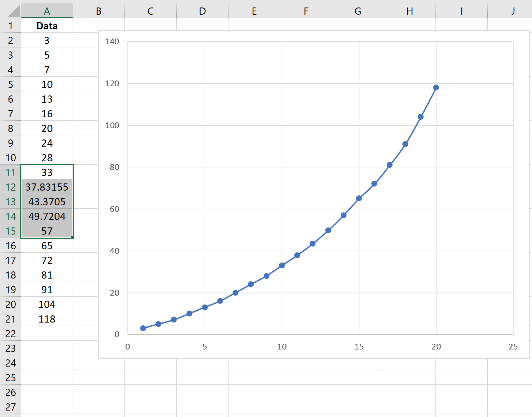Click the data point at x equals 10
This screenshot has height=417, width=532.
point(282,265)
